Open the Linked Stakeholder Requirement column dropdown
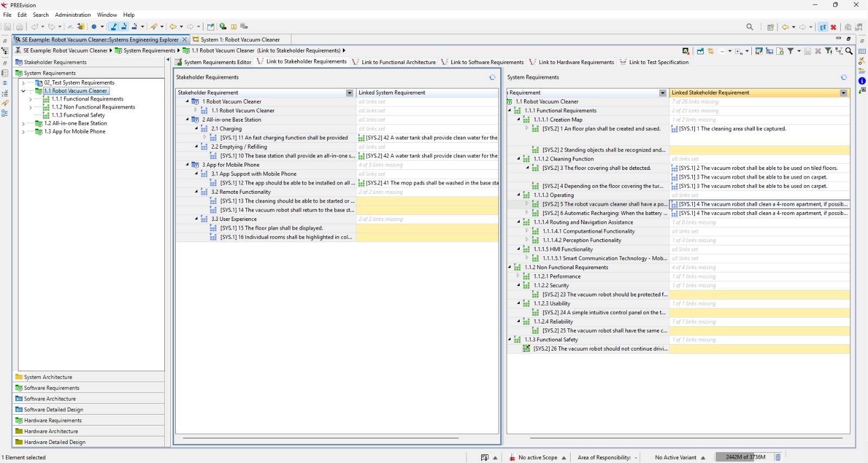The height and width of the screenshot is (463, 868). [844, 93]
